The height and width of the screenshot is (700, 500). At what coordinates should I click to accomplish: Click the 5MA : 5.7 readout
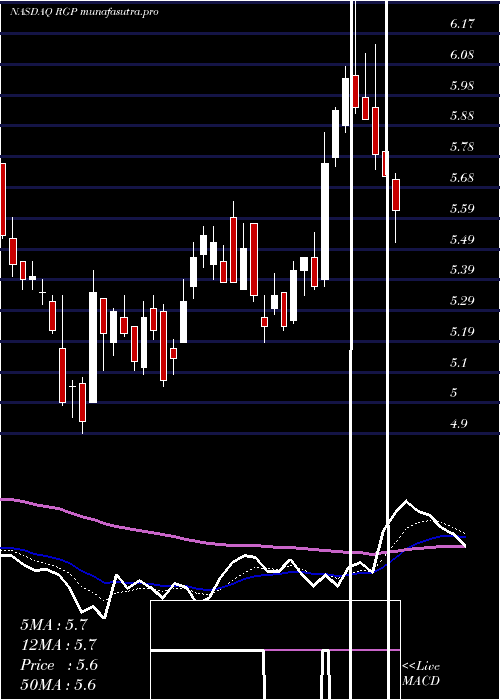click(54, 625)
